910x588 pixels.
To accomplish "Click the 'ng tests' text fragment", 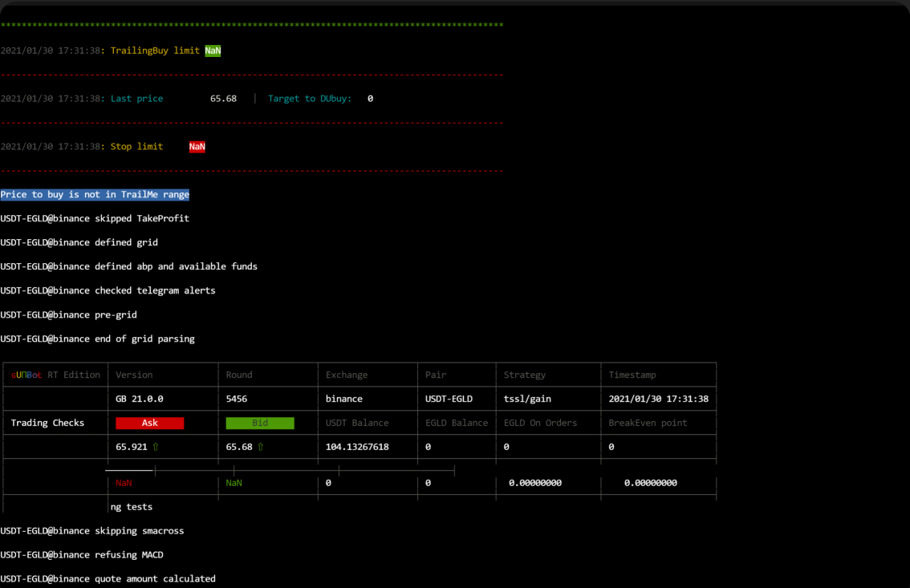I will coord(131,507).
